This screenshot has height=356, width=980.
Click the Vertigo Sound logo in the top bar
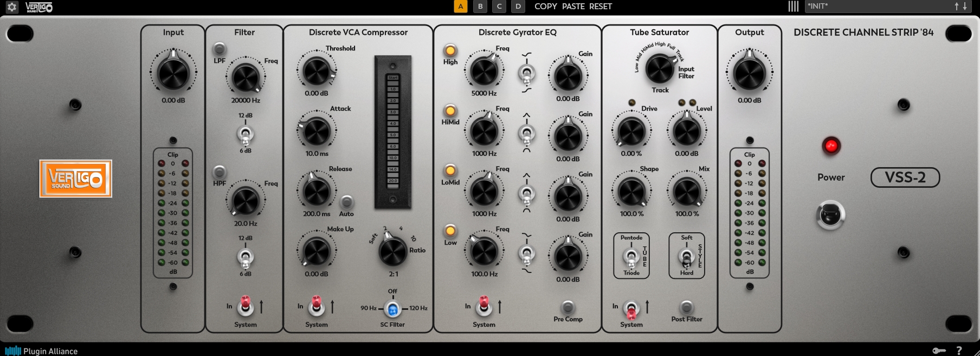[39, 7]
